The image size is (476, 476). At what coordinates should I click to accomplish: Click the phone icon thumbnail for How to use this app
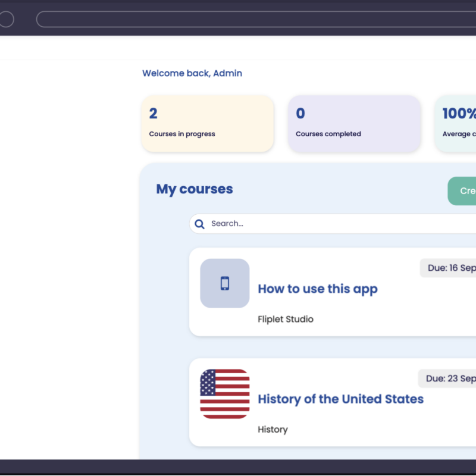point(225,283)
